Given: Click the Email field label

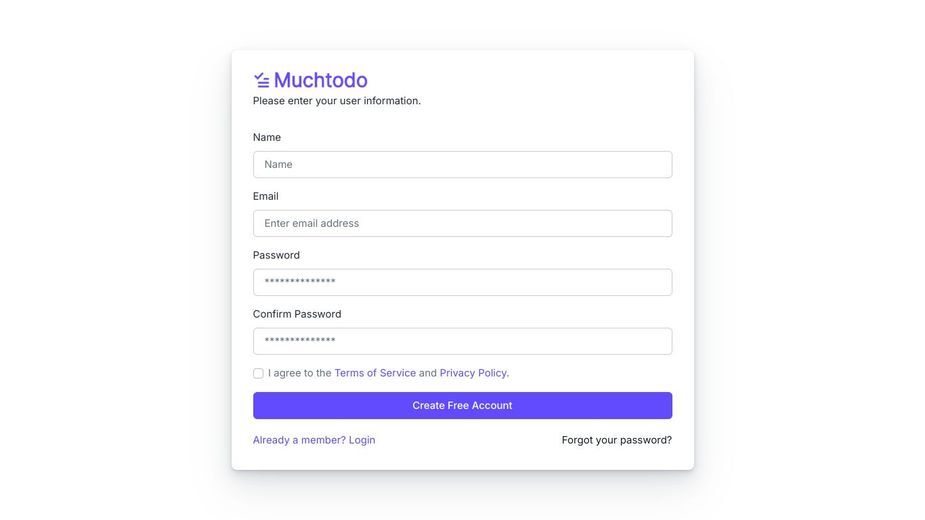Looking at the screenshot, I should tap(265, 196).
